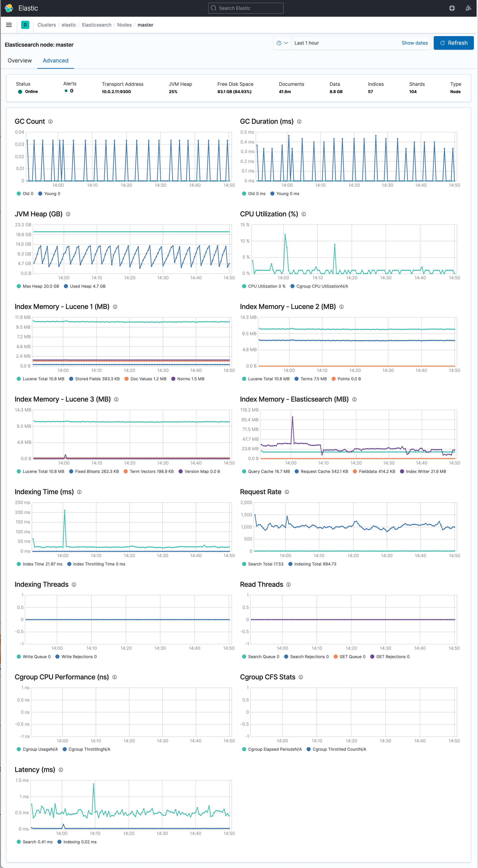Click the info icon beside CPU Utilization
This screenshot has width=478, height=868.
tap(303, 214)
